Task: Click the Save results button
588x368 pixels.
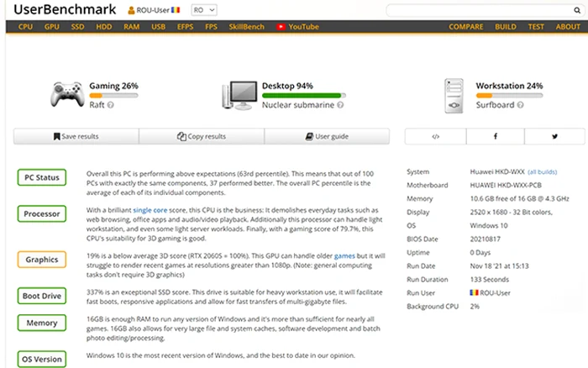Action: 76,137
